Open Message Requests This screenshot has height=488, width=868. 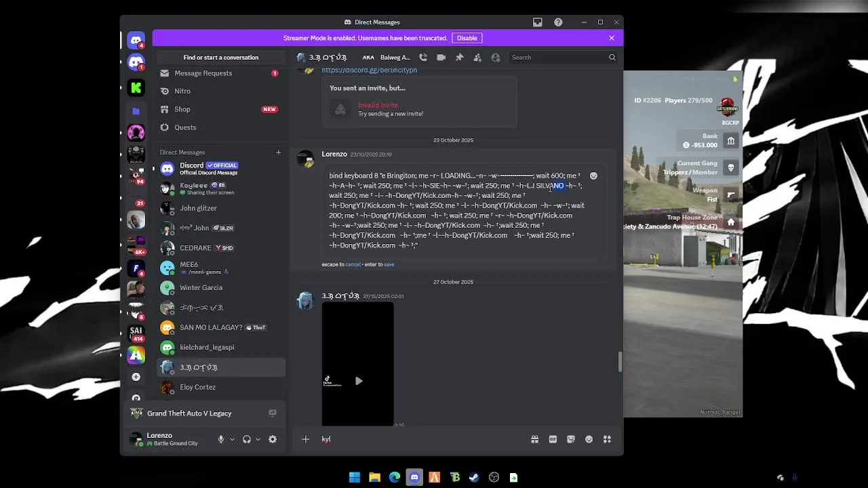pos(221,73)
